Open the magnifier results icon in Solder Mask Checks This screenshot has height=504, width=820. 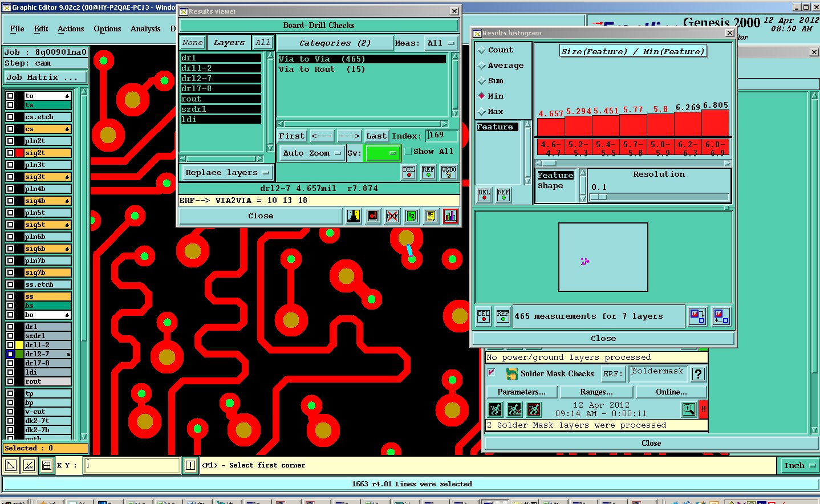(689, 409)
